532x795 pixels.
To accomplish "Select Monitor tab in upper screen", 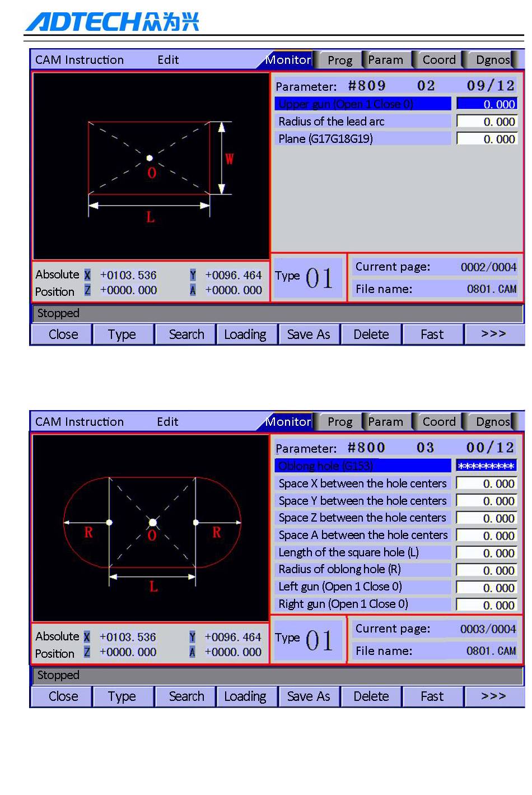I will point(288,60).
